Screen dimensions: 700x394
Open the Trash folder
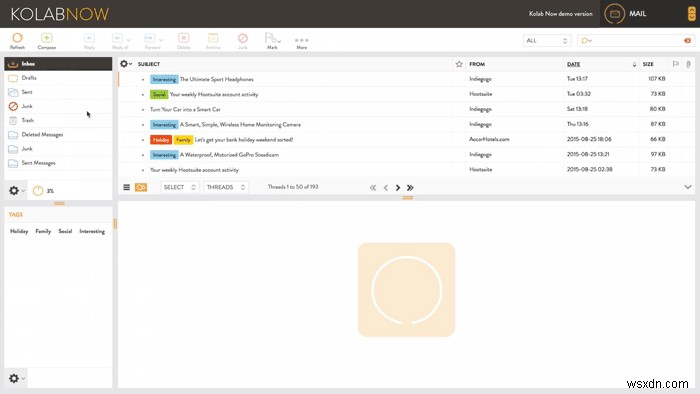pos(58,120)
